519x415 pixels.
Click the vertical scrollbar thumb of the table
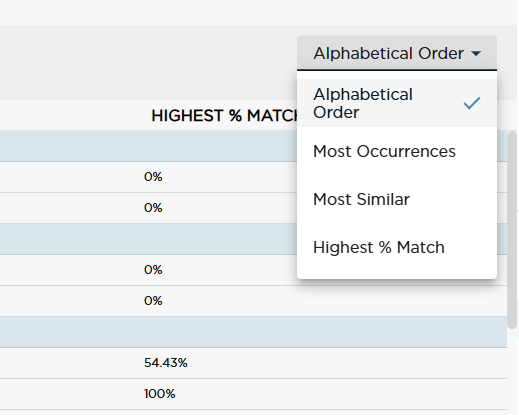tap(512, 230)
